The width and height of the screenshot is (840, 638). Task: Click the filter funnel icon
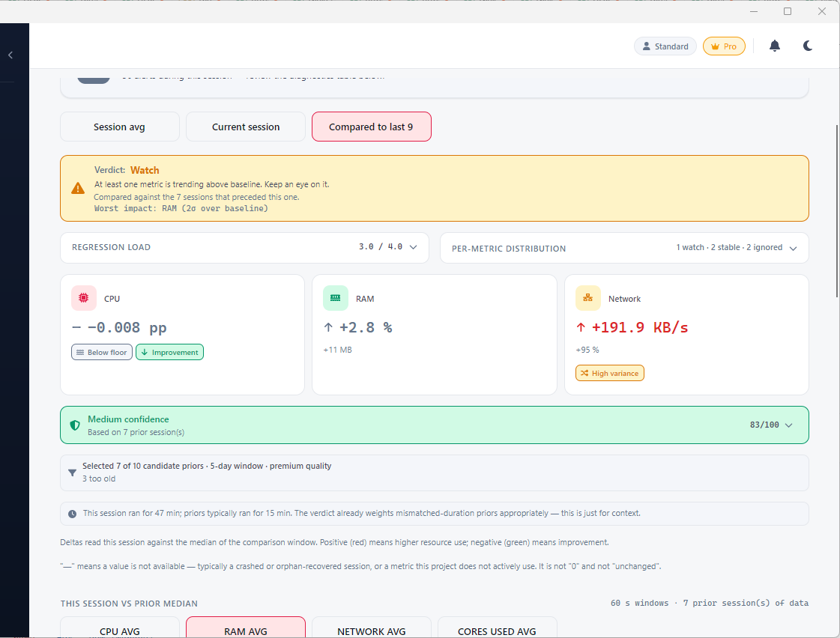(x=73, y=473)
